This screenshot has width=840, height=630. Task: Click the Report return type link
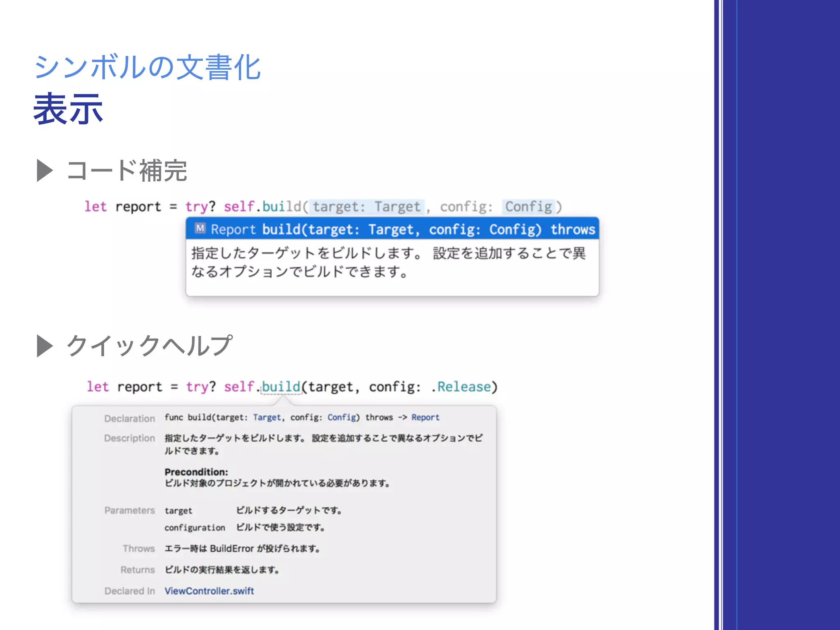point(425,418)
